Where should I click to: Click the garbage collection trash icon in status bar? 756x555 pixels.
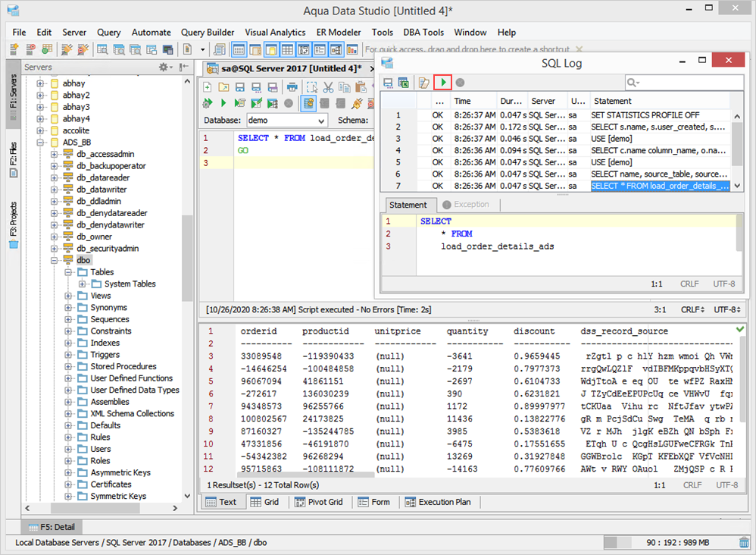pyautogui.click(x=744, y=542)
